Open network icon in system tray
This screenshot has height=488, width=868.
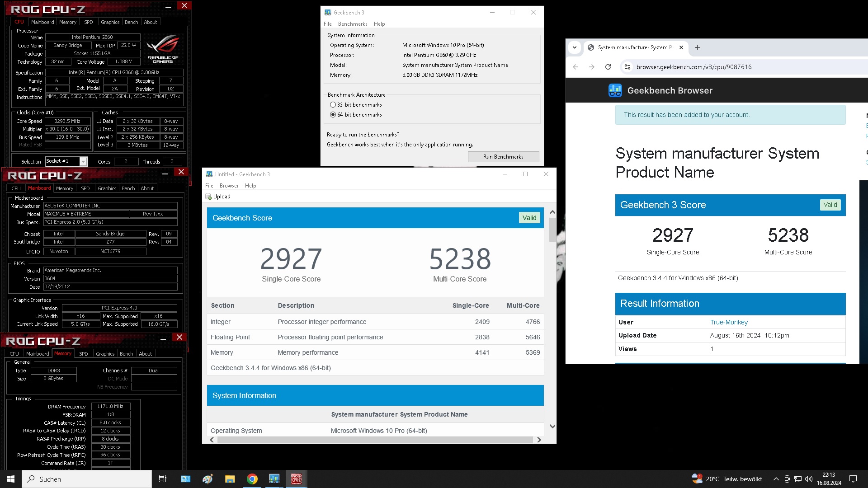798,479
